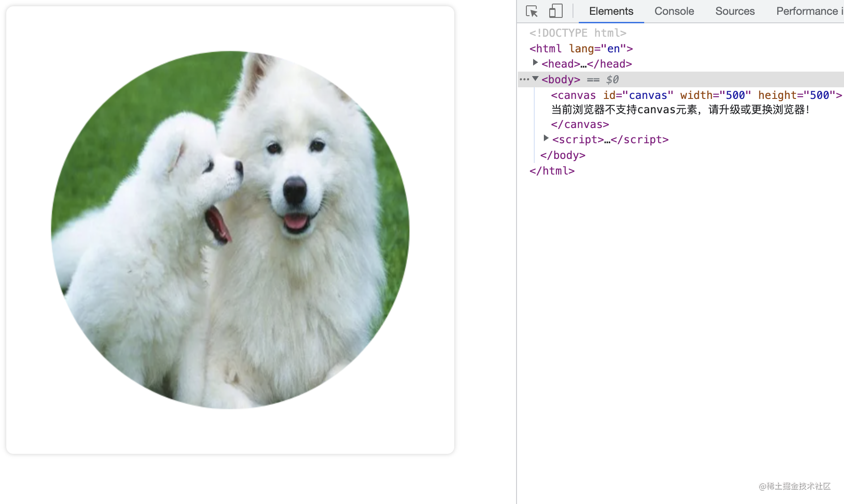Select the canvas fallback Chinese text
844x504 pixels.
tap(680, 110)
